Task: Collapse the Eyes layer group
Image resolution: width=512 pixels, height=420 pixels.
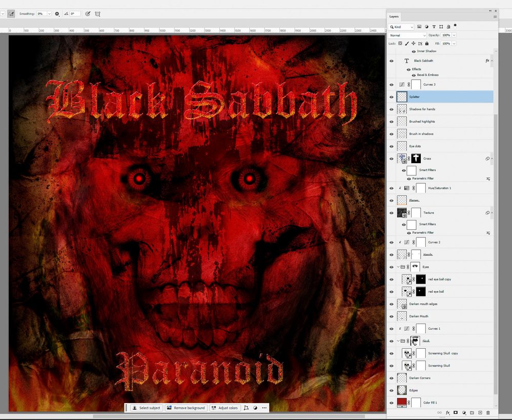Action: coord(398,267)
